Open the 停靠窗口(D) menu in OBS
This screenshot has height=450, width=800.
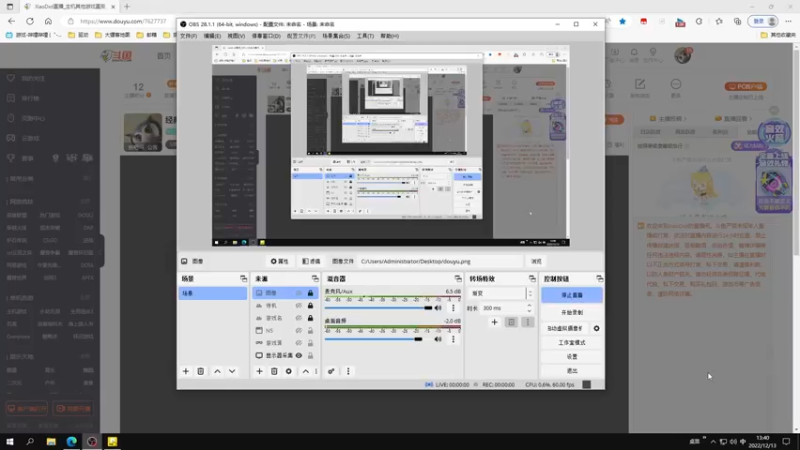coord(266,36)
